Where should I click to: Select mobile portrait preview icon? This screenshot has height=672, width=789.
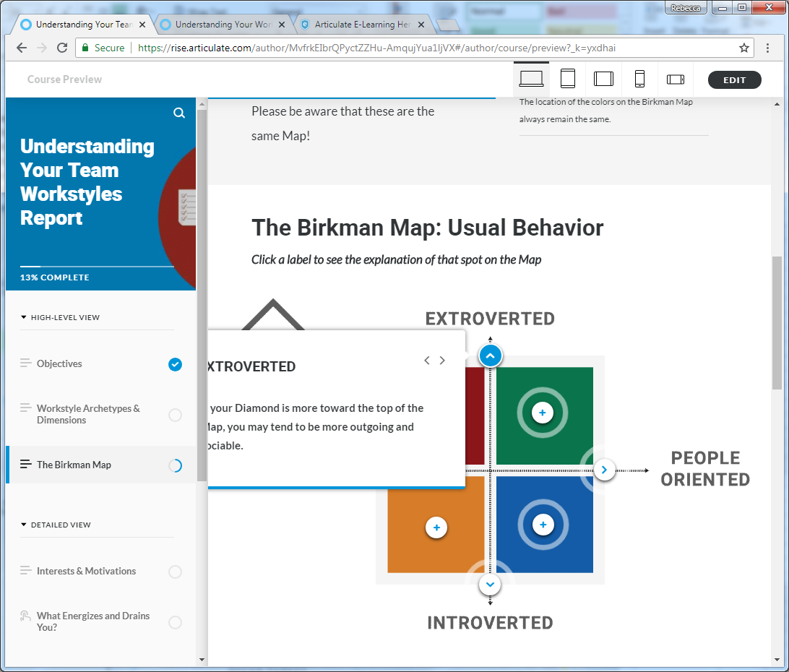639,79
